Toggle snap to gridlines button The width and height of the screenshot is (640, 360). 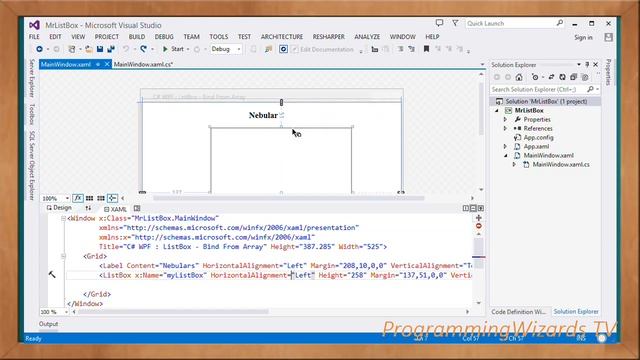[x=100, y=198]
